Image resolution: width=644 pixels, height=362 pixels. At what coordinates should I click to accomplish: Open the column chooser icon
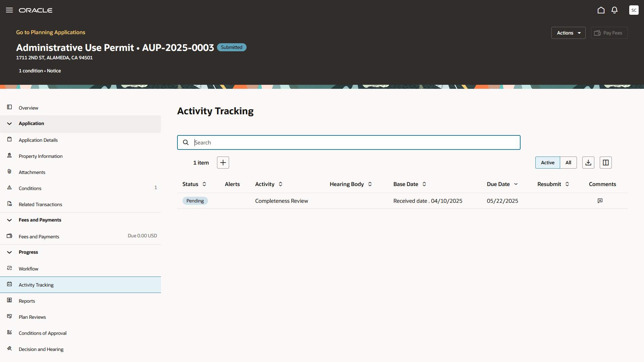(x=605, y=163)
